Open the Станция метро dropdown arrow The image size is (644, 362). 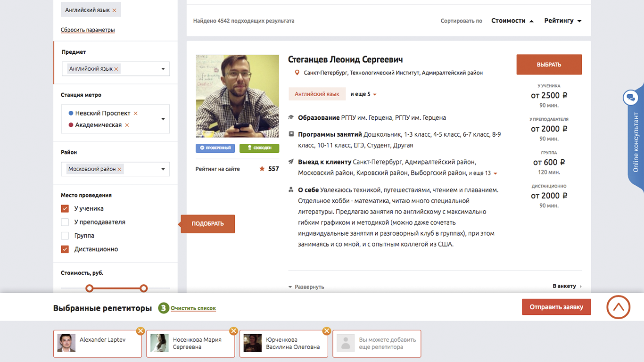(163, 119)
